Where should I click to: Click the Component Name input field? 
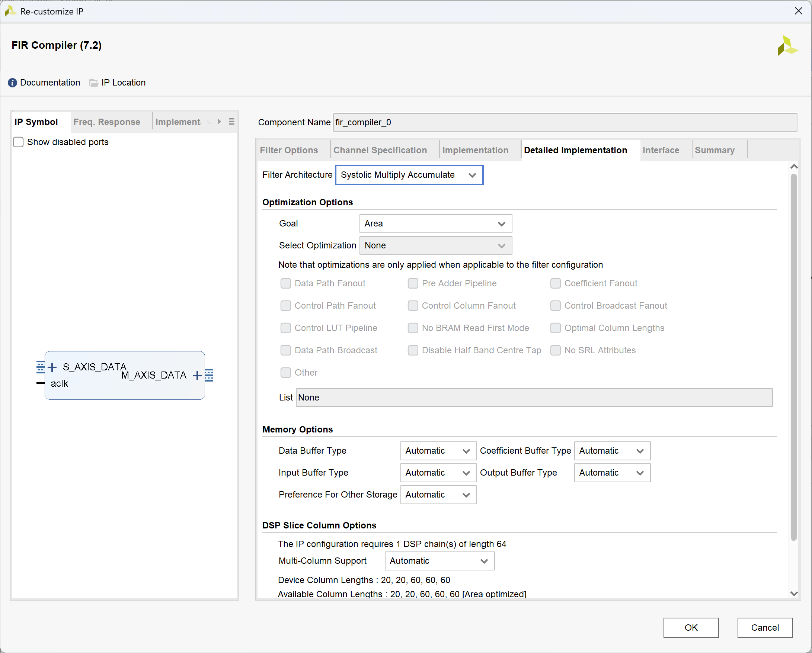(x=564, y=122)
